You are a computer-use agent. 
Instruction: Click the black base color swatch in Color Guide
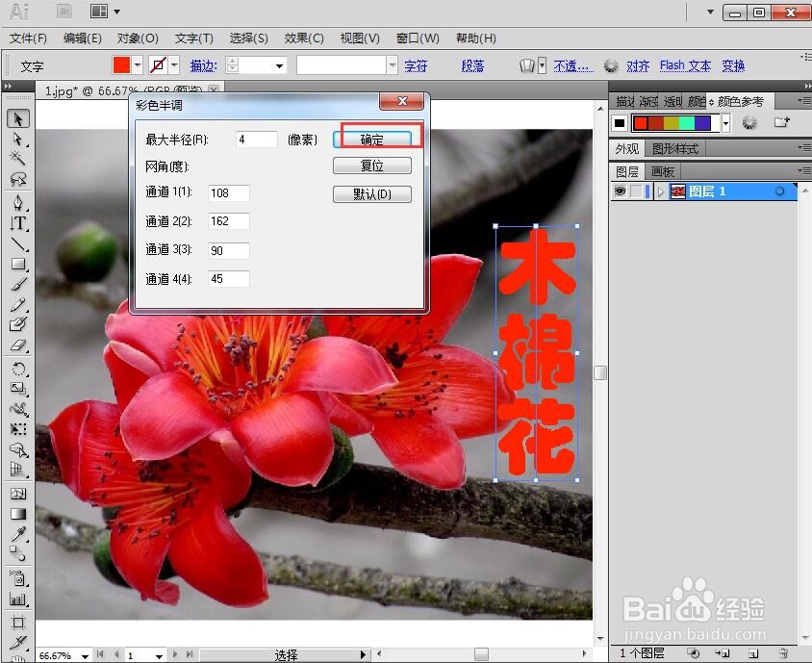click(620, 123)
